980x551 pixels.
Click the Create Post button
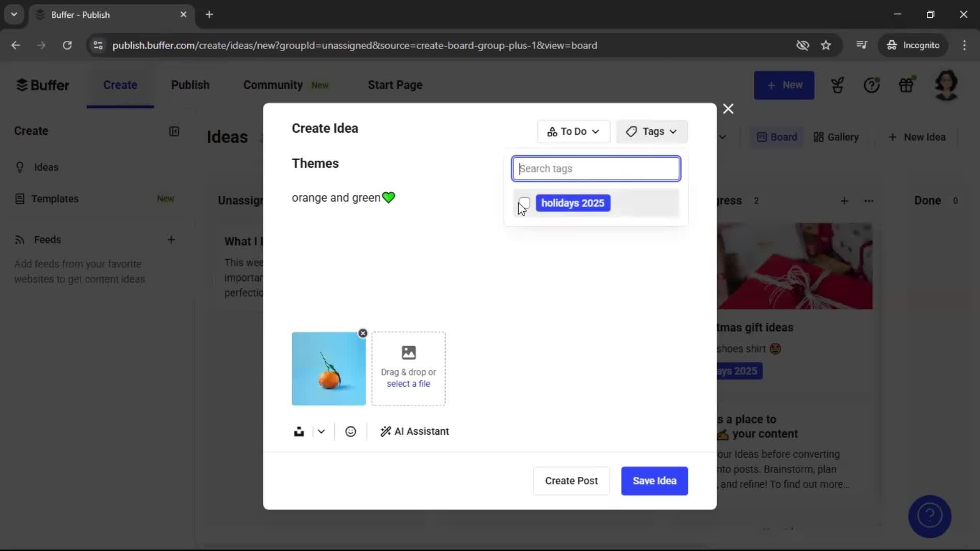(571, 481)
